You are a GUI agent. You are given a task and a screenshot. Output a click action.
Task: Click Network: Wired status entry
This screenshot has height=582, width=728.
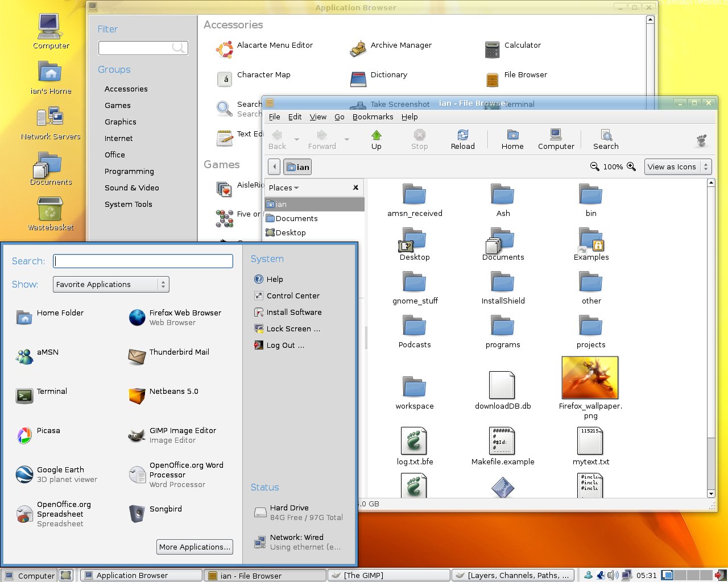coord(297,542)
